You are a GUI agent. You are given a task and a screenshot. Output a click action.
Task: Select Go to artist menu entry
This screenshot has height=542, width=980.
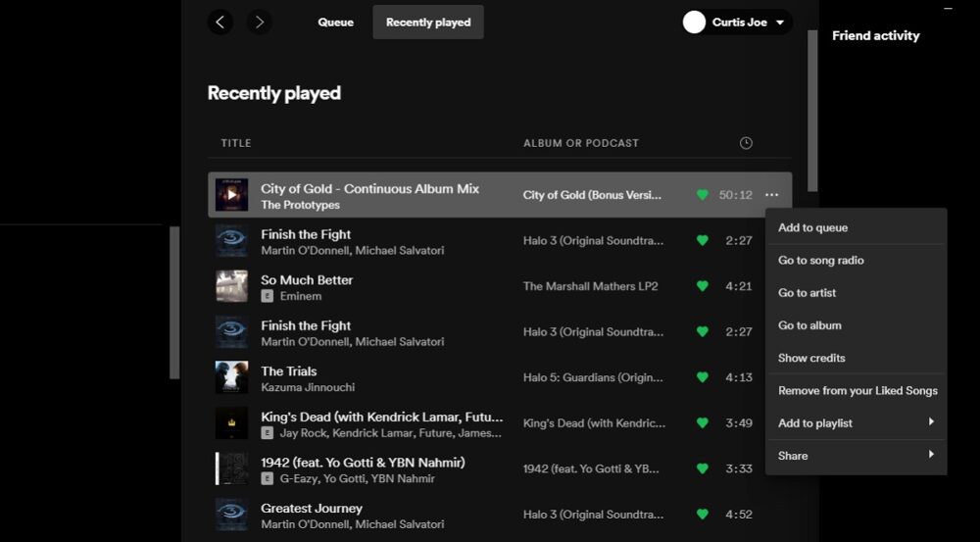click(857, 293)
